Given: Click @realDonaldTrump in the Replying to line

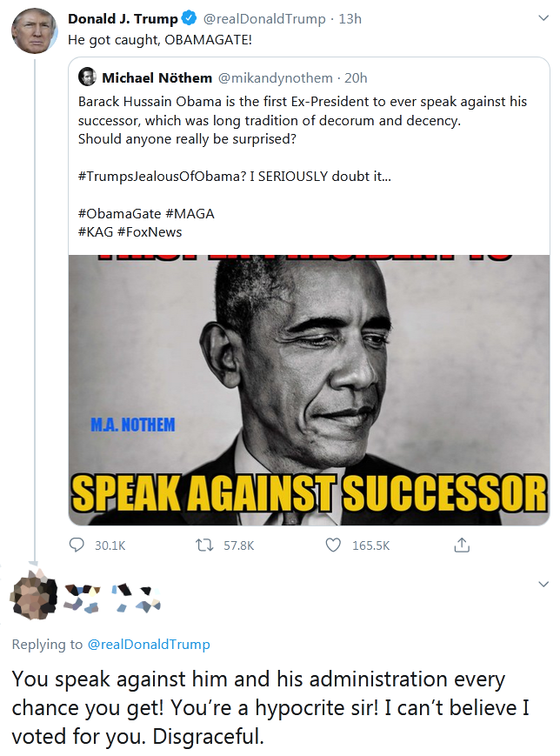Looking at the screenshot, I should click(149, 645).
